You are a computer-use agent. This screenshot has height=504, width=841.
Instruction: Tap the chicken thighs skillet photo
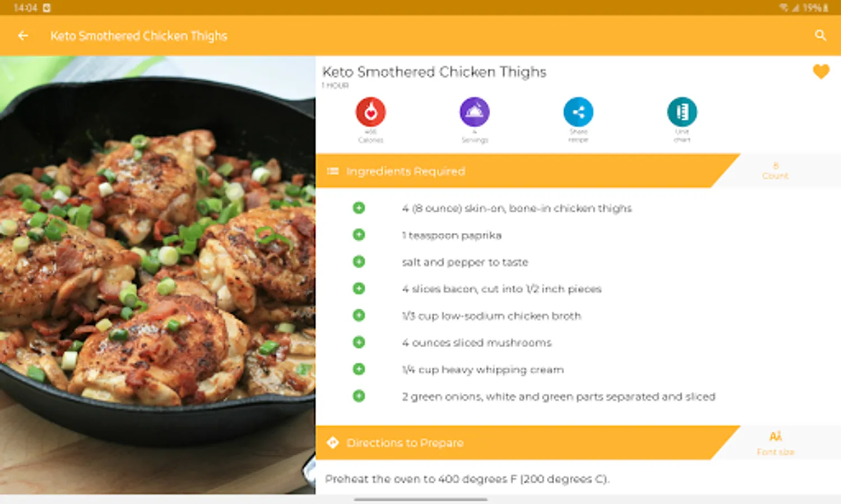point(157,274)
